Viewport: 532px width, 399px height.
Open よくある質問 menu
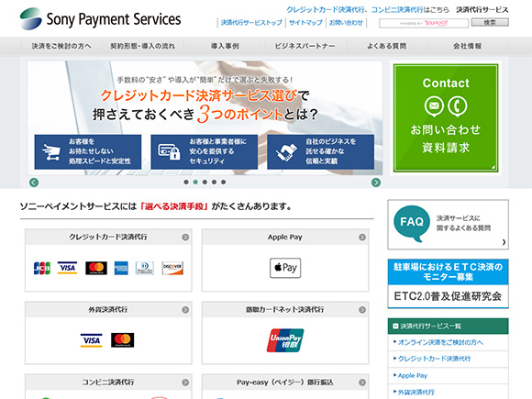coord(387,46)
